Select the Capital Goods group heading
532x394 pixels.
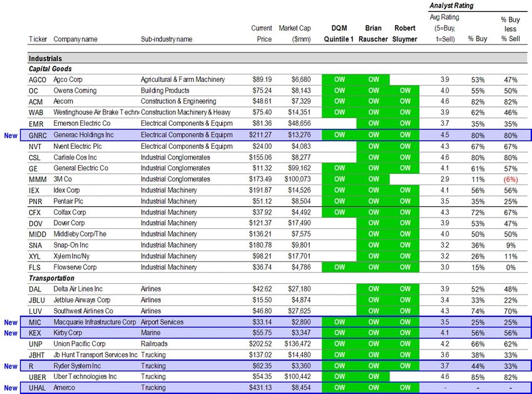click(x=50, y=69)
